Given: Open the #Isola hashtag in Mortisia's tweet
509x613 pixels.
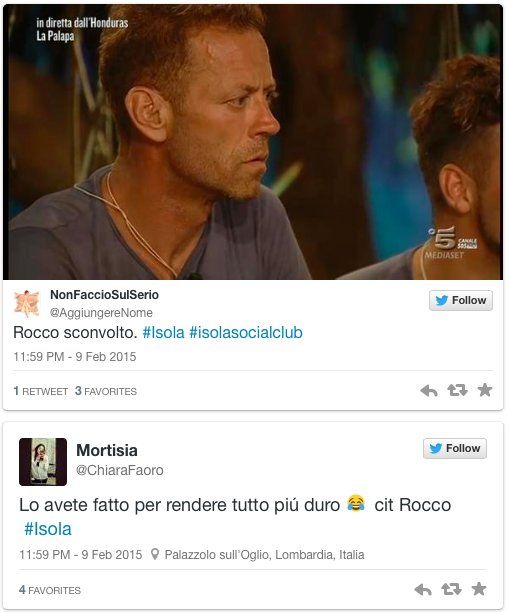Looking at the screenshot, I should point(48,529).
